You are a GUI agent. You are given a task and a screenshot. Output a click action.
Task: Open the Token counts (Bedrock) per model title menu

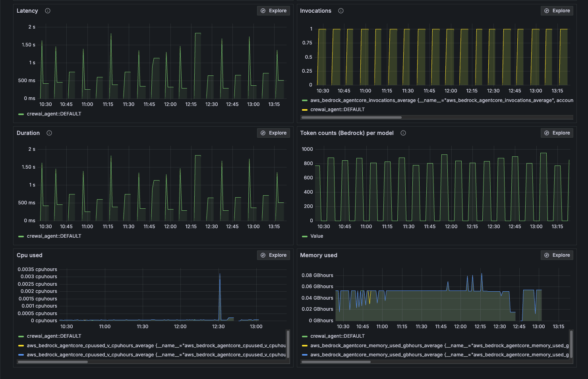(x=347, y=133)
